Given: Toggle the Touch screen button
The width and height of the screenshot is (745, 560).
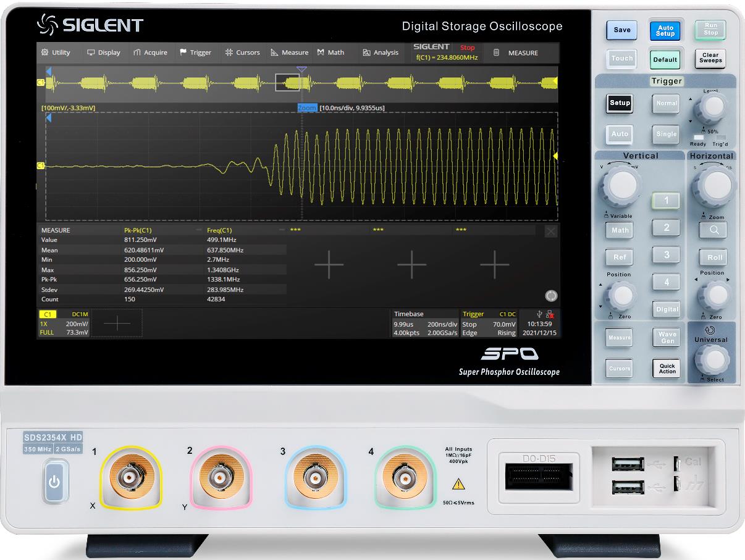Looking at the screenshot, I should (x=621, y=59).
